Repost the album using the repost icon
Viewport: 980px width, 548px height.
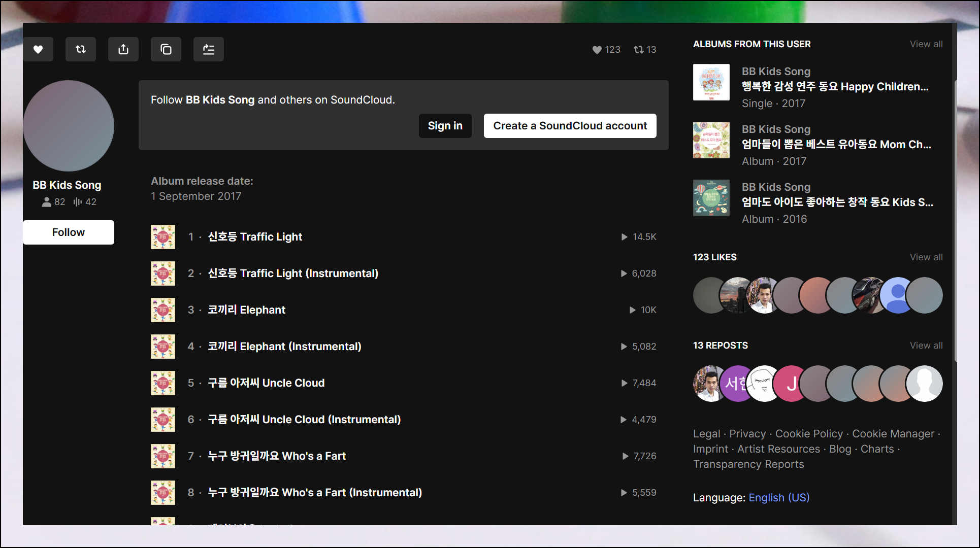81,49
